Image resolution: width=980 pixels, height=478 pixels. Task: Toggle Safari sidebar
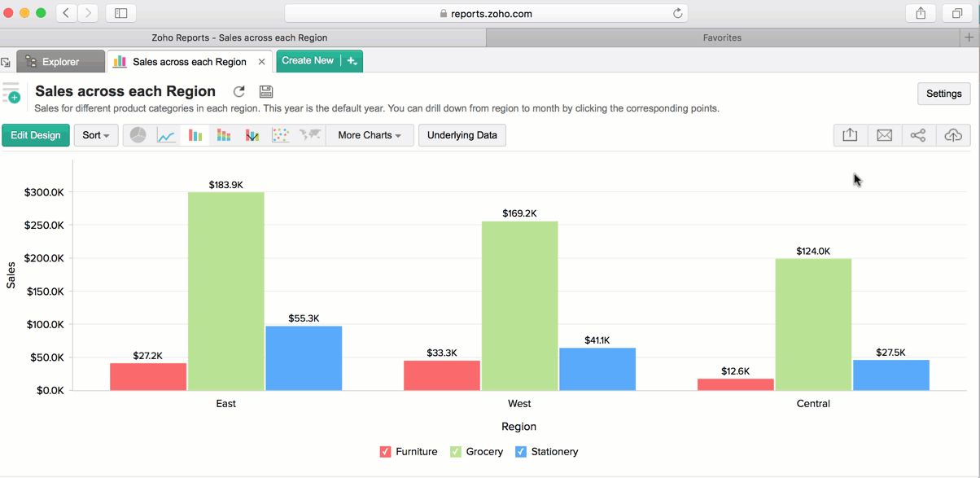(120, 13)
